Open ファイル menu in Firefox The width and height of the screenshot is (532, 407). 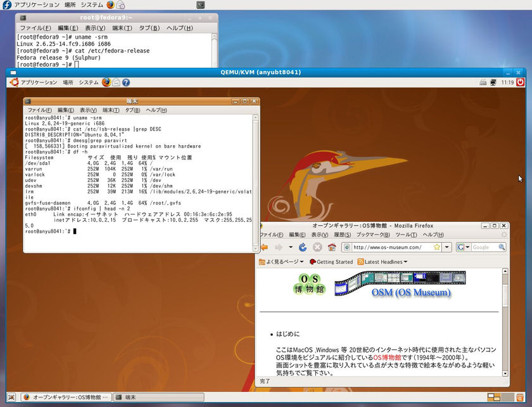pos(271,235)
